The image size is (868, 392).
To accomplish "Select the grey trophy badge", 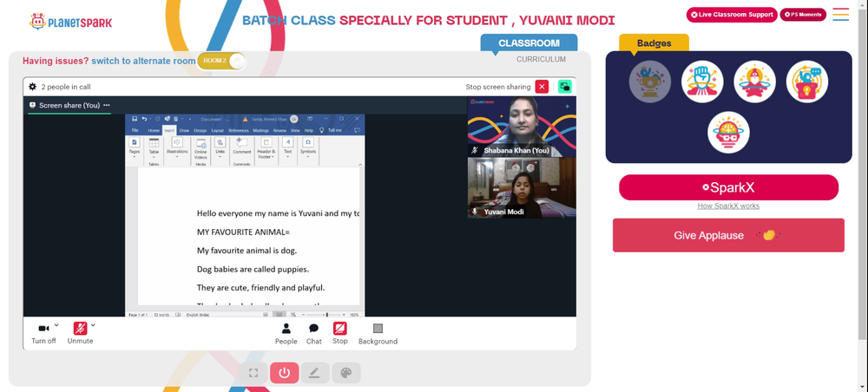I will [x=650, y=82].
